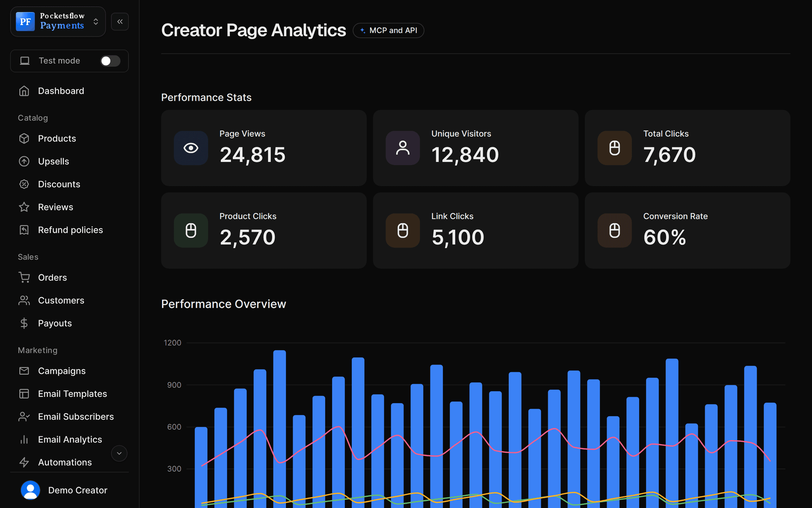This screenshot has height=508, width=812.
Task: Click the sidebar scroll-down chevron button
Action: point(119,453)
